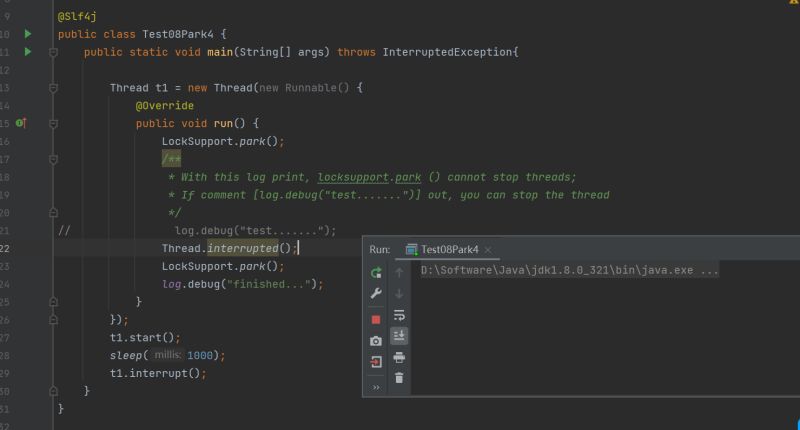Click the fold end marker at comment close */

[53, 212]
